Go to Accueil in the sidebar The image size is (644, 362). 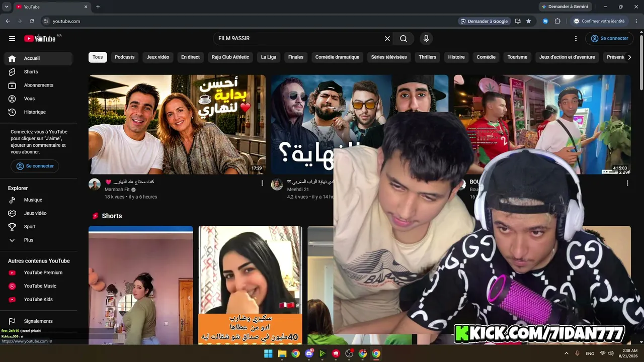[38, 58]
